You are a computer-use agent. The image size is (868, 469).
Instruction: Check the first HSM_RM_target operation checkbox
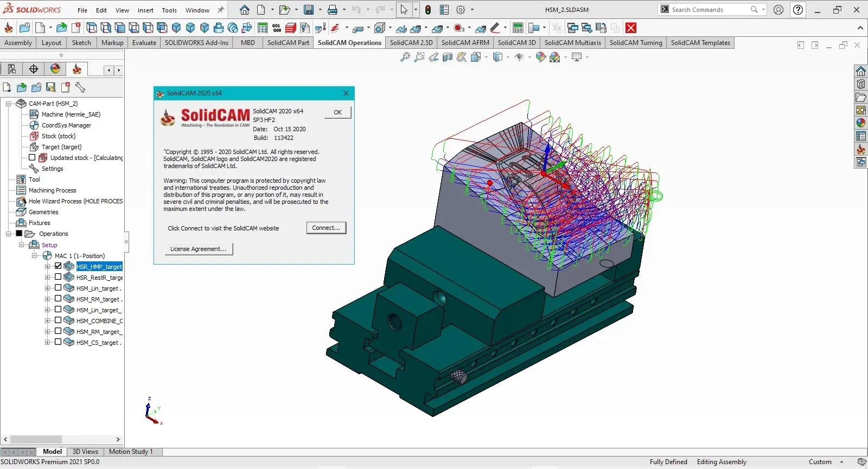coord(58,299)
